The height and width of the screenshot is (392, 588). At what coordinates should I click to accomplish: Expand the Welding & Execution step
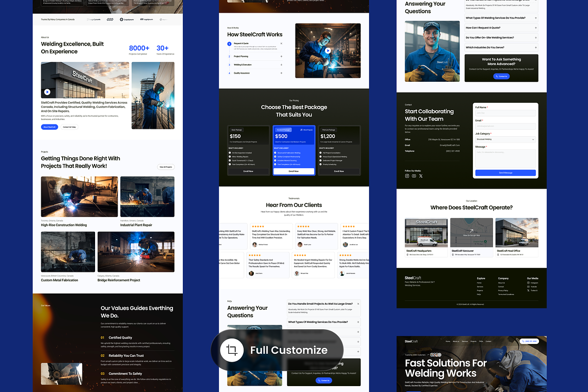[281, 65]
